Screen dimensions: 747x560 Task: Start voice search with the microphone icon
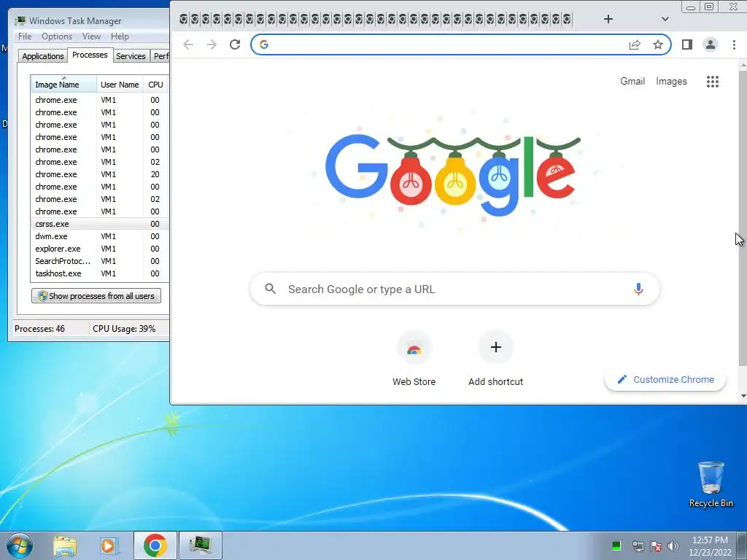pos(638,289)
